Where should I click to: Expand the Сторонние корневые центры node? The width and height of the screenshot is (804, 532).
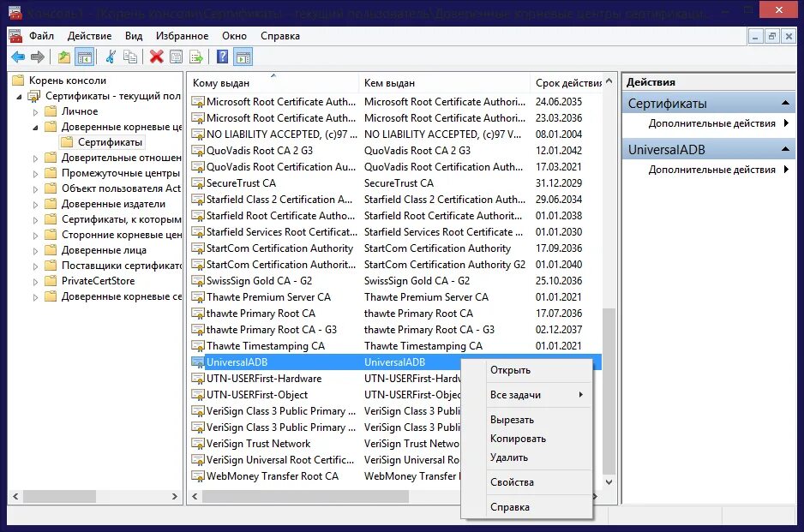coord(35,236)
